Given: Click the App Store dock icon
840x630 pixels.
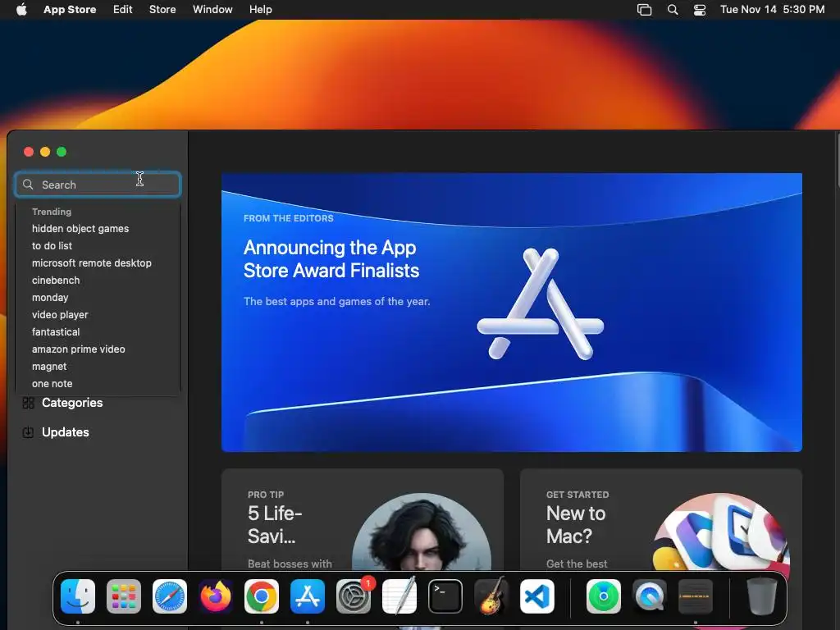Looking at the screenshot, I should [x=308, y=596].
